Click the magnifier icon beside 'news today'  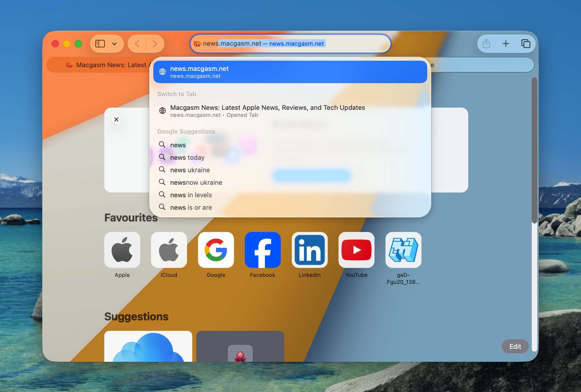(x=162, y=157)
